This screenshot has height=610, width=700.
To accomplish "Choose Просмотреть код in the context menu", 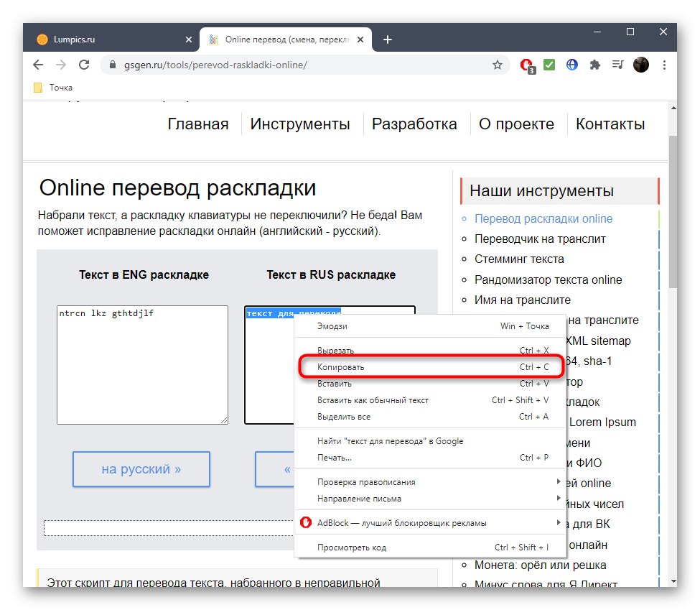I will 430,547.
